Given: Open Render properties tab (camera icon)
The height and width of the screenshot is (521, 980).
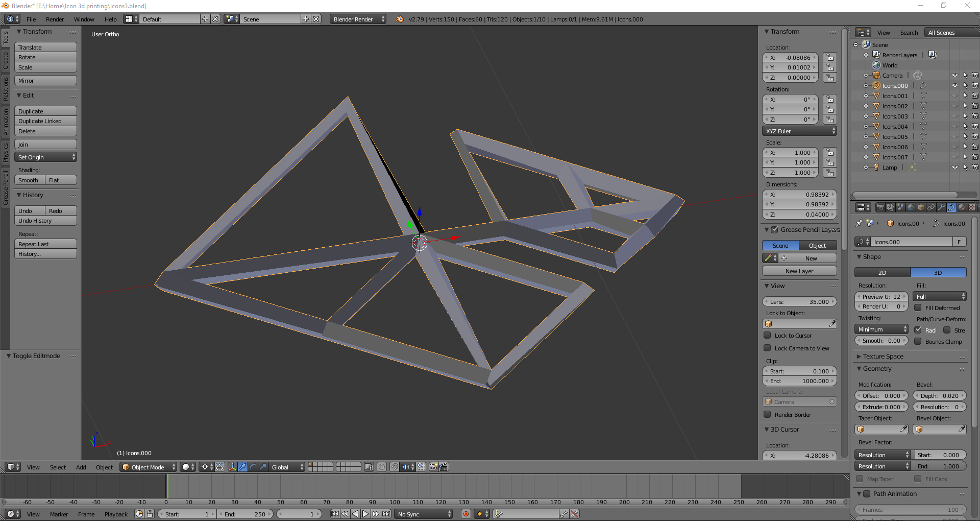Looking at the screenshot, I should (x=880, y=207).
